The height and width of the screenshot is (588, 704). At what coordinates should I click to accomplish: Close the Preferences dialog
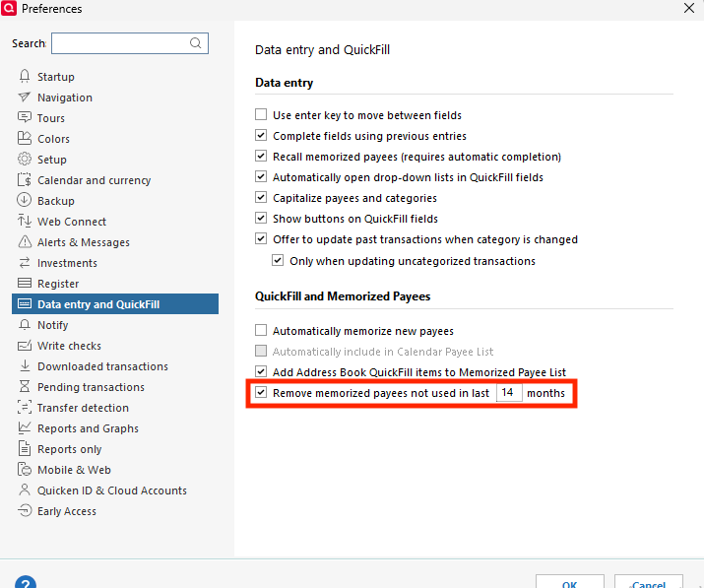coord(688,8)
